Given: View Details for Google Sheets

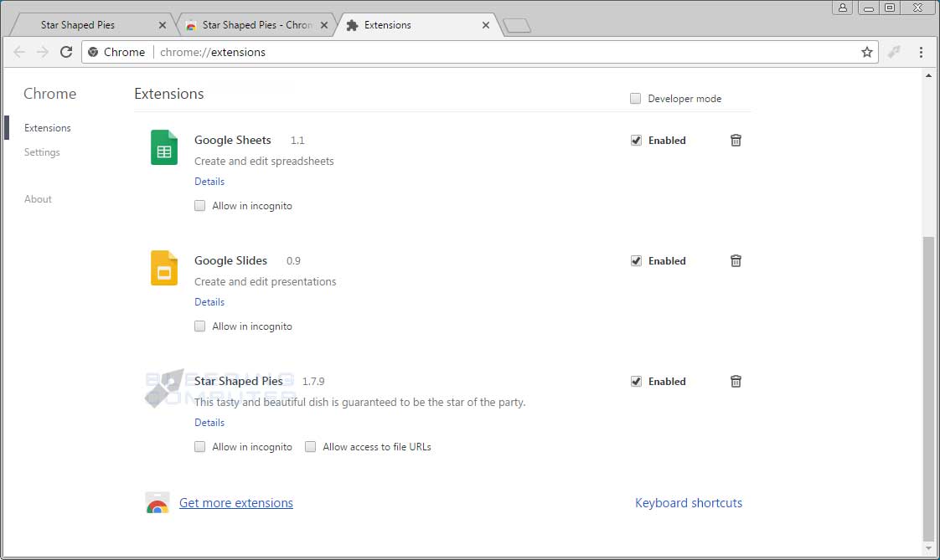Looking at the screenshot, I should (x=209, y=181).
